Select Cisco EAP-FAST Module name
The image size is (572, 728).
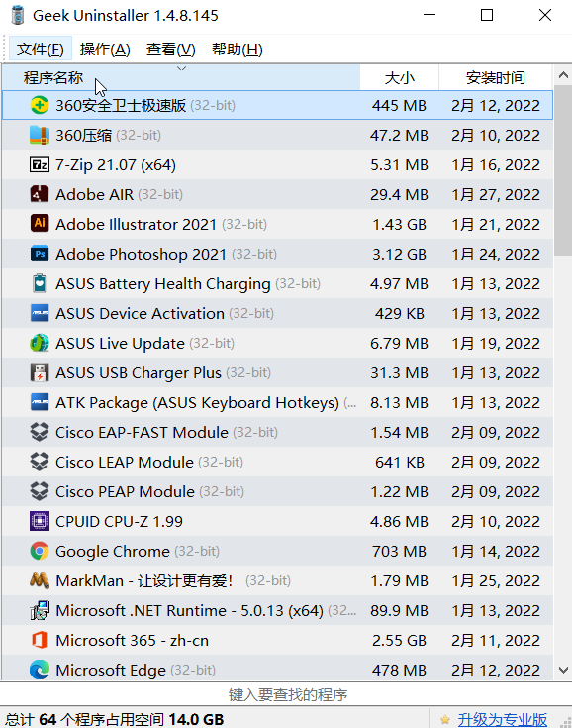(142, 432)
